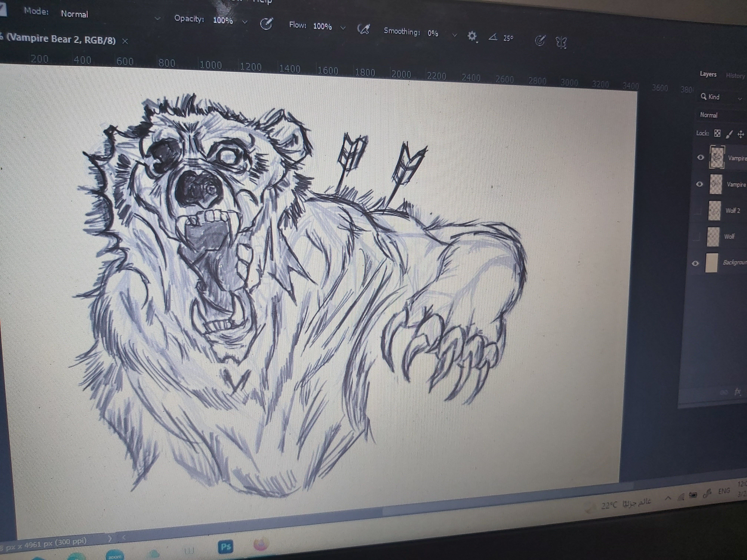The image size is (747, 560).
Task: Toggle pressure for opacity icon
Action: pyautogui.click(x=266, y=24)
